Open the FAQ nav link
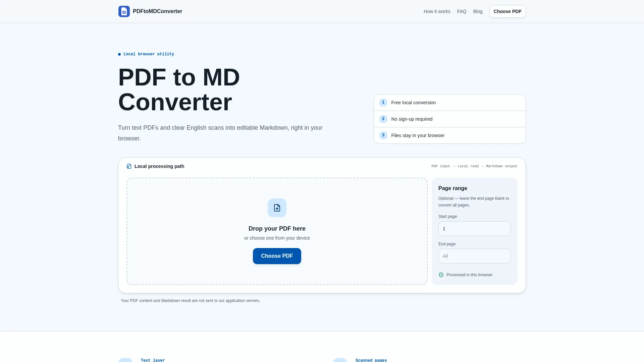Viewport: 644px width, 362px height. (462, 11)
